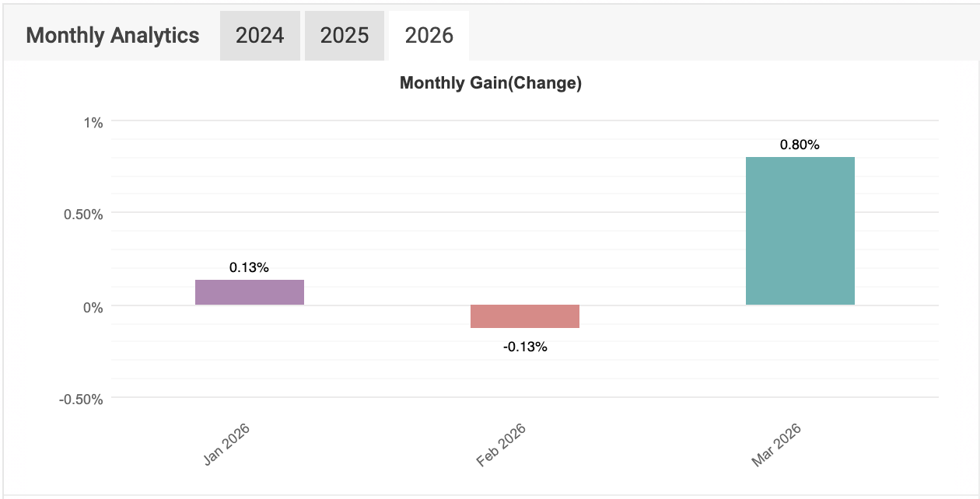Click the positive 0.13% data label

coord(249,267)
